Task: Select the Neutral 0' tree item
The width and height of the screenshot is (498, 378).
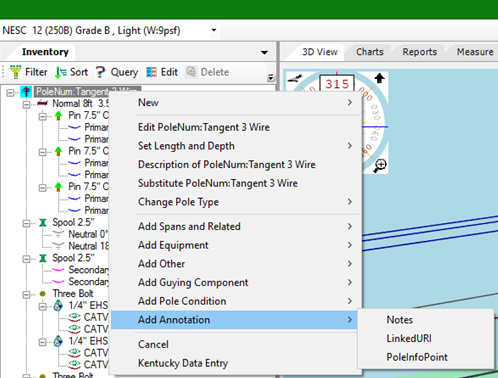Action: coord(88,234)
